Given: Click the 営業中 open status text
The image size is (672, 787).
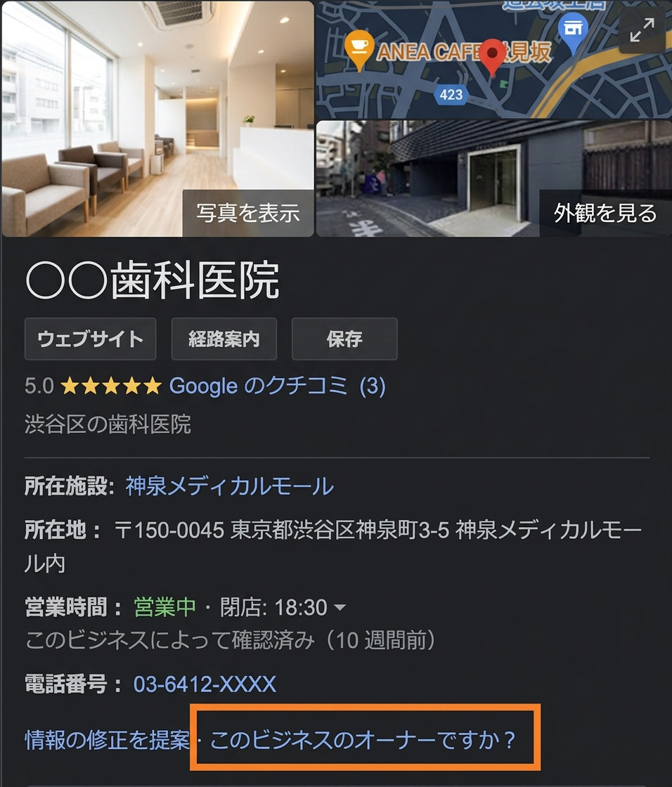Looking at the screenshot, I should [x=164, y=607].
